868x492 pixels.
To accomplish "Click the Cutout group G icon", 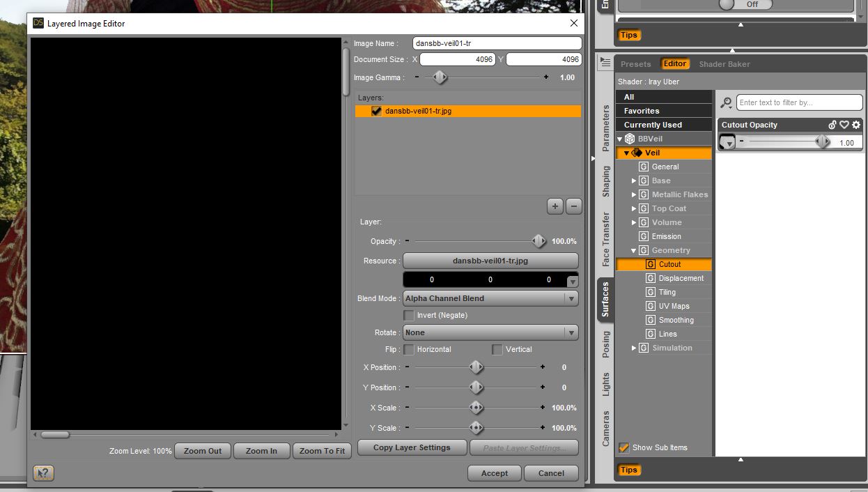I will coord(651,264).
